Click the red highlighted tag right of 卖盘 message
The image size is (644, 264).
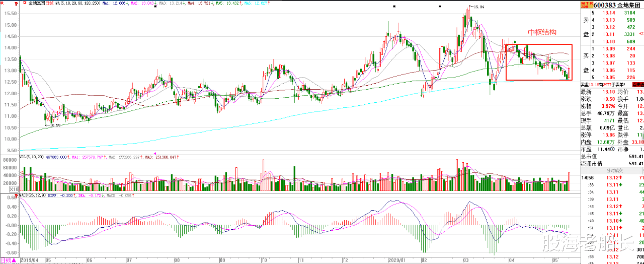pos(638,84)
